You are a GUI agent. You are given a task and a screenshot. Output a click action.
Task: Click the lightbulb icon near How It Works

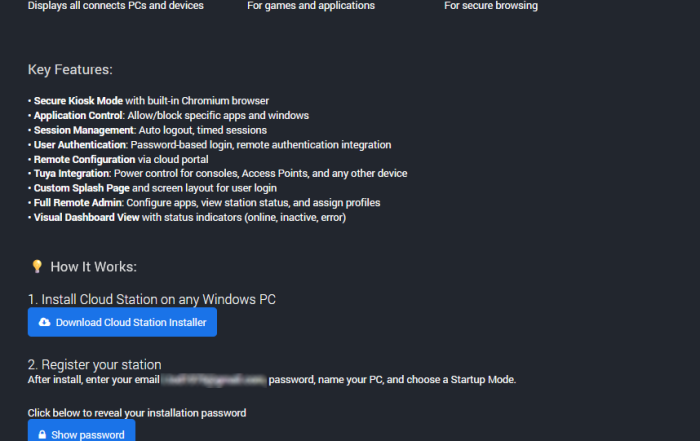coord(37,266)
